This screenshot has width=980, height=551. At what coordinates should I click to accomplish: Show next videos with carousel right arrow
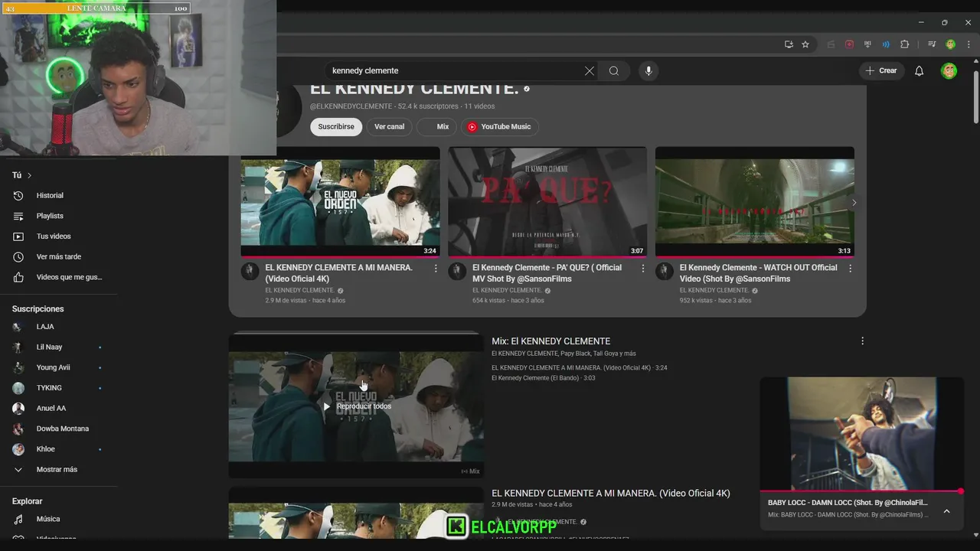[854, 202]
